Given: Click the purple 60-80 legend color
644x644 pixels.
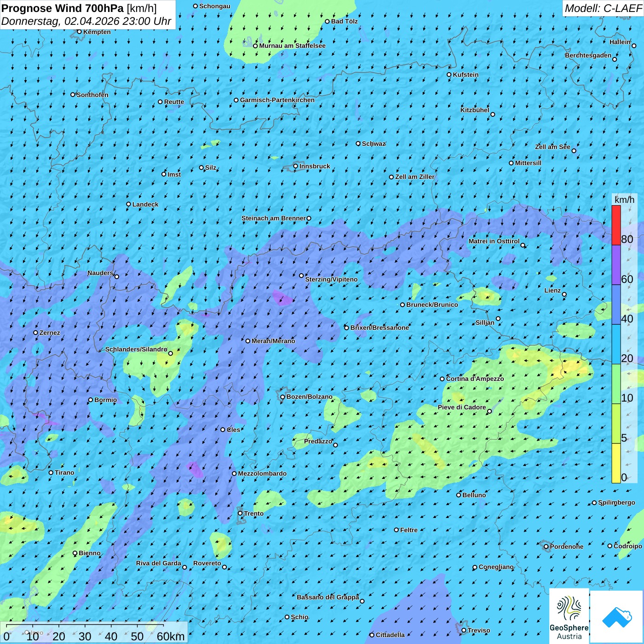Looking at the screenshot, I should [616, 265].
